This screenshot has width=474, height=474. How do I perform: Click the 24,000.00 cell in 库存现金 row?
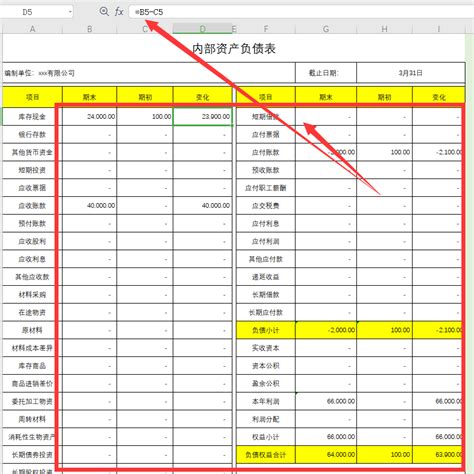pyautogui.click(x=89, y=117)
